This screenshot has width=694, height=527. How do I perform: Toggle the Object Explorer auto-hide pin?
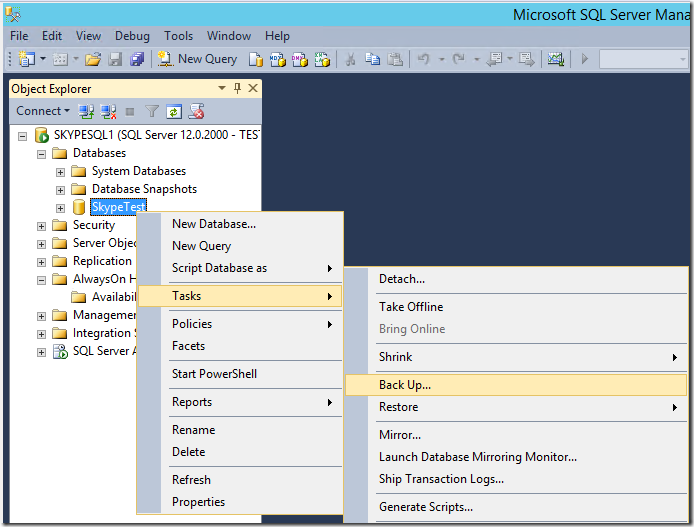coord(237,88)
